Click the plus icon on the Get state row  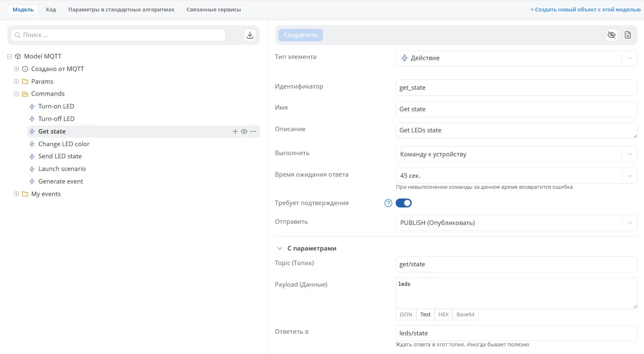(x=235, y=132)
